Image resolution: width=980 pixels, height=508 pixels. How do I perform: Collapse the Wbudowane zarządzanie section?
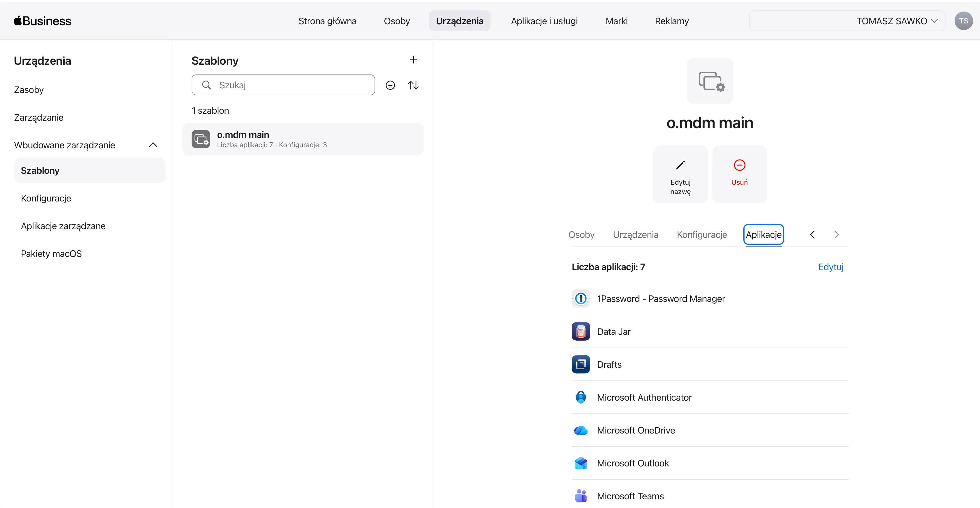point(153,145)
